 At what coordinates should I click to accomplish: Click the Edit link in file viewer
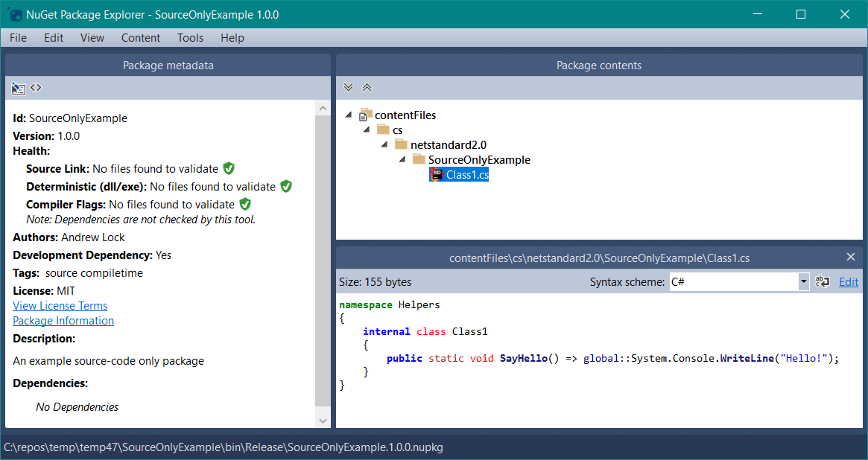pyautogui.click(x=849, y=282)
